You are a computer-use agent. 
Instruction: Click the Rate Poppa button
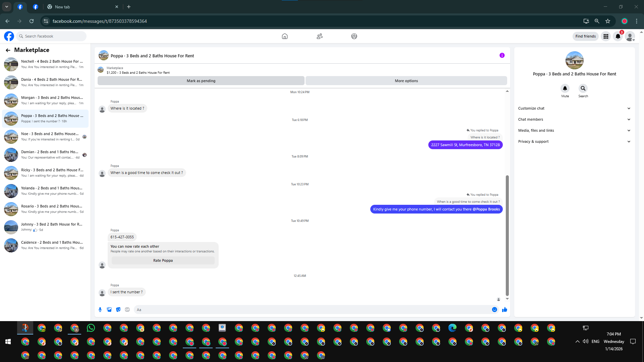163,260
